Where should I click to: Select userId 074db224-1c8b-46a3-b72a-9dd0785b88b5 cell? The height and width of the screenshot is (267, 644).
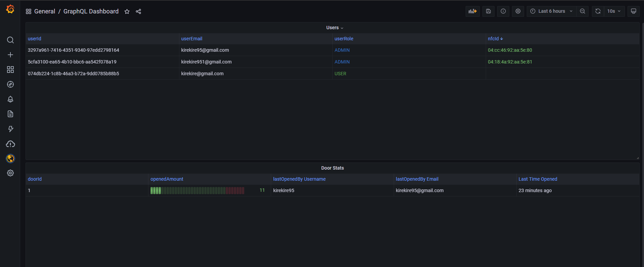tap(102, 74)
